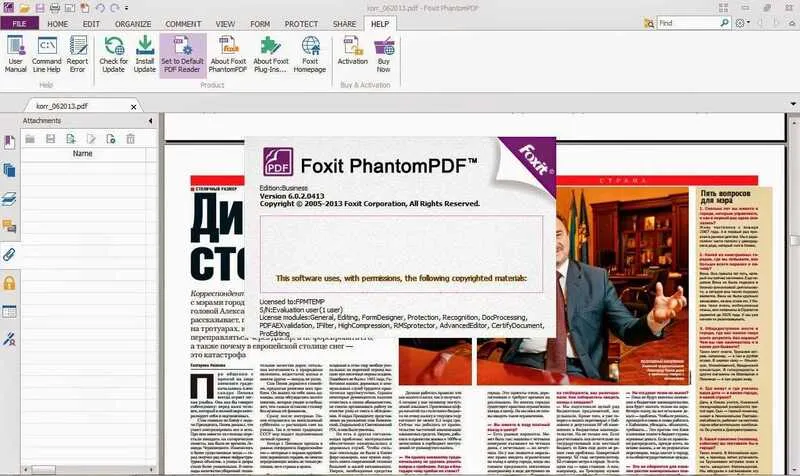The image size is (800, 476).
Task: Click Save in quick access toolbar
Action: (40, 8)
